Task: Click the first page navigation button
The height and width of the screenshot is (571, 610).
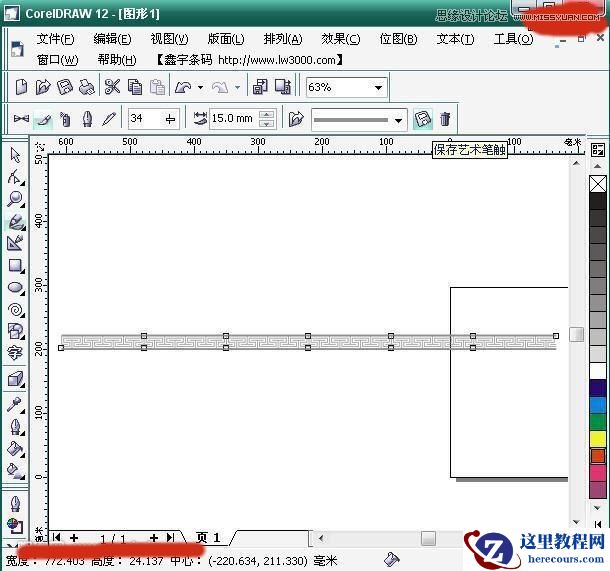Action: [x=57, y=538]
